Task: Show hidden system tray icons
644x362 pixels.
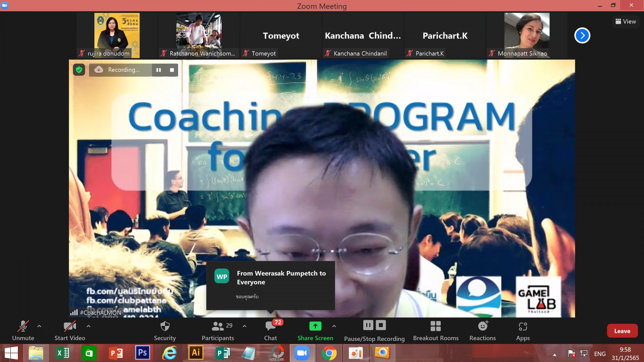Action: pyautogui.click(x=555, y=355)
